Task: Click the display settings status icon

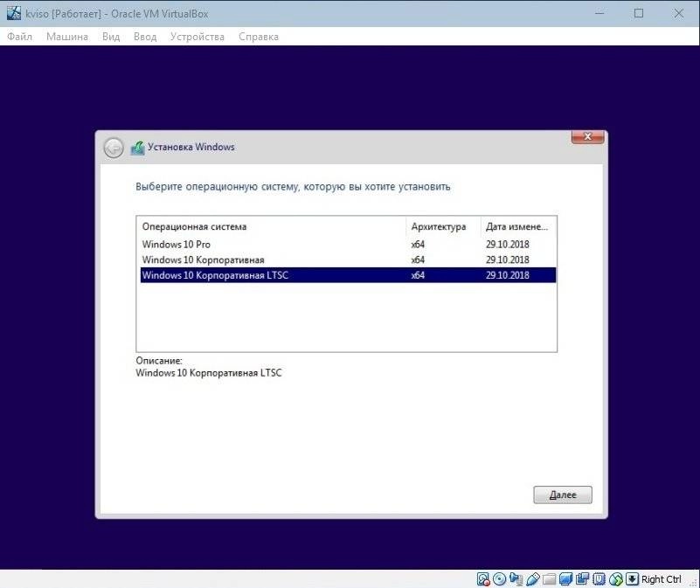Action: point(565,579)
